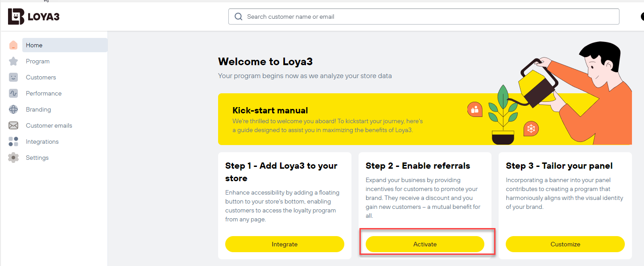644x266 pixels.
Task: Open the Customer emails envelope icon
Action: pyautogui.click(x=13, y=125)
